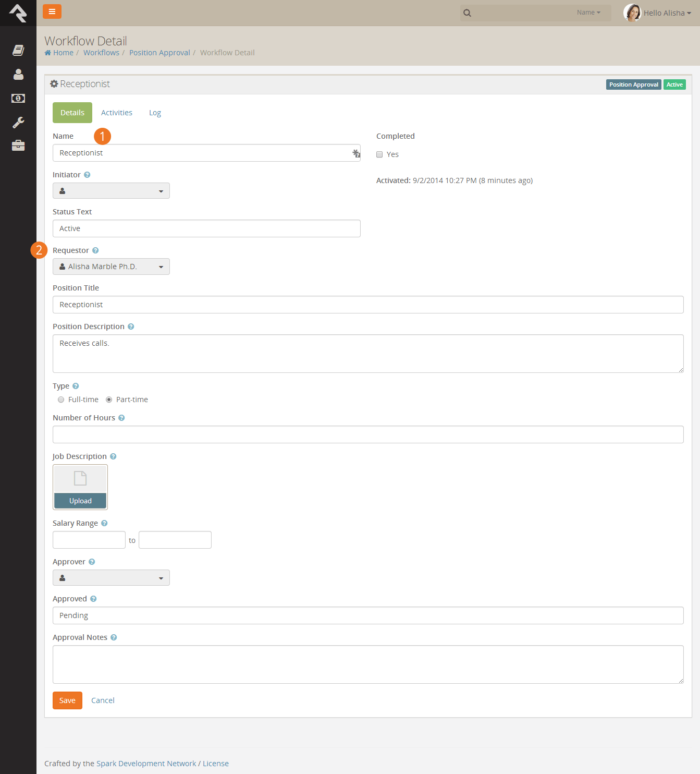The image size is (700, 774).
Task: Click the document file icon above Upload
Action: click(x=80, y=478)
